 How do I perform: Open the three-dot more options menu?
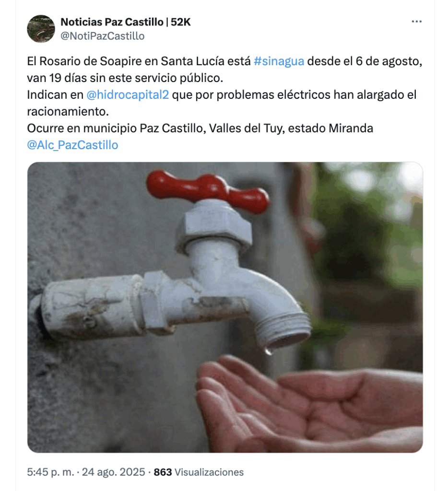click(x=416, y=22)
